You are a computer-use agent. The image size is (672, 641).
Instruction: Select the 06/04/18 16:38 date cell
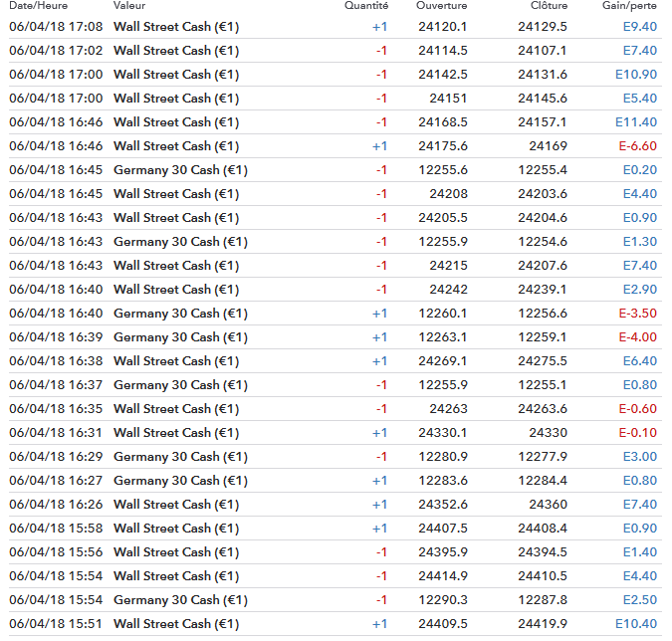(x=56, y=361)
